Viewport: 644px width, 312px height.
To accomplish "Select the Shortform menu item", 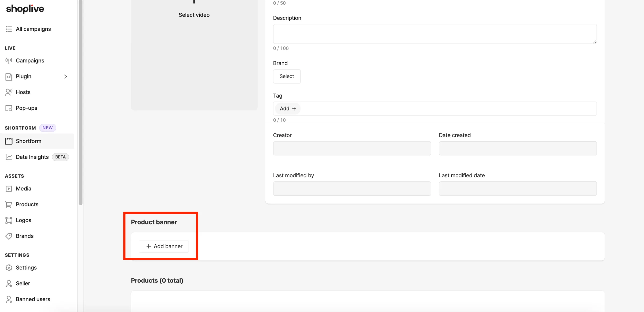I will [37, 141].
